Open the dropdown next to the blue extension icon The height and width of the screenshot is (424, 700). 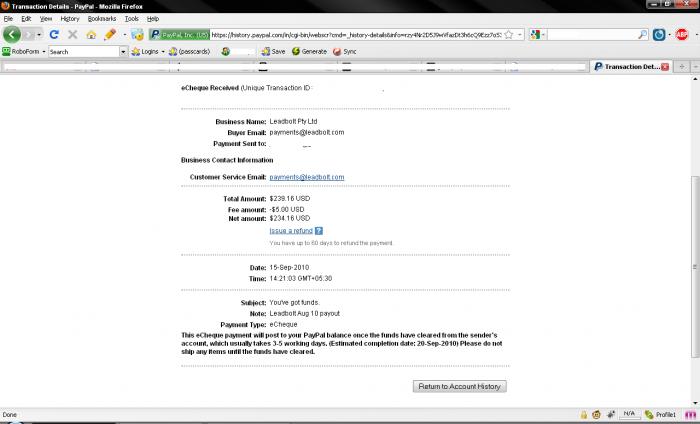[x=669, y=34]
